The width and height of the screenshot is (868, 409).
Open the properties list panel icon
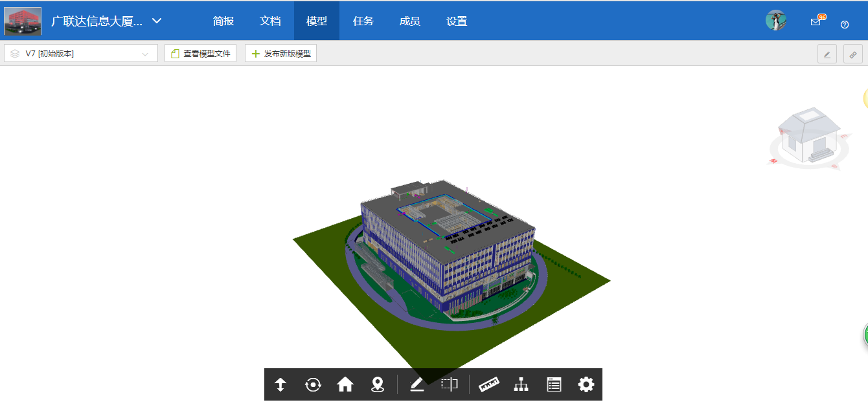[554, 384]
